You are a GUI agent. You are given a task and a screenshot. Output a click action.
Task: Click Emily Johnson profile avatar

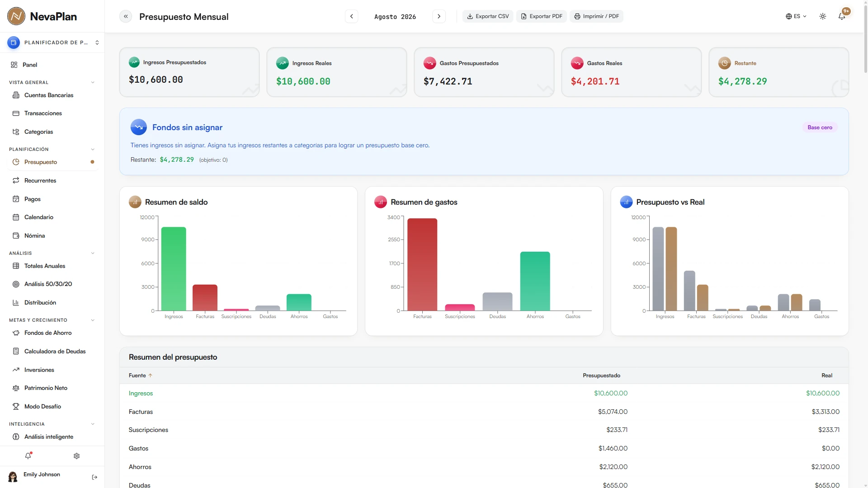(x=13, y=477)
